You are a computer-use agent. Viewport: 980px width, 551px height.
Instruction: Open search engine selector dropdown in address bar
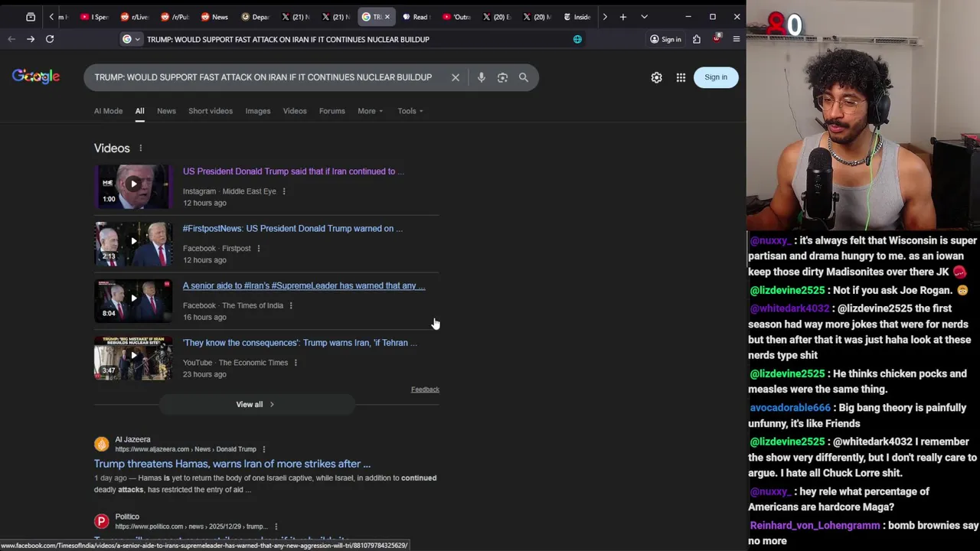(x=131, y=39)
